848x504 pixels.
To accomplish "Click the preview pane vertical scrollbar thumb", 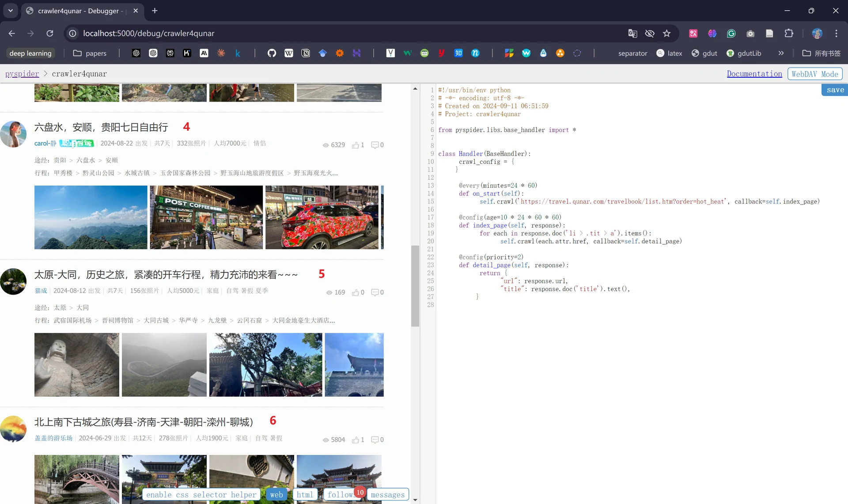I will (415, 286).
